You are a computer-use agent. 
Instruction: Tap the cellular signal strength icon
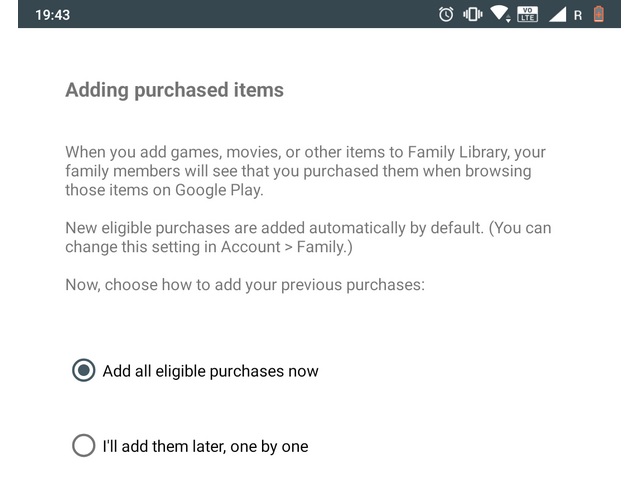556,15
